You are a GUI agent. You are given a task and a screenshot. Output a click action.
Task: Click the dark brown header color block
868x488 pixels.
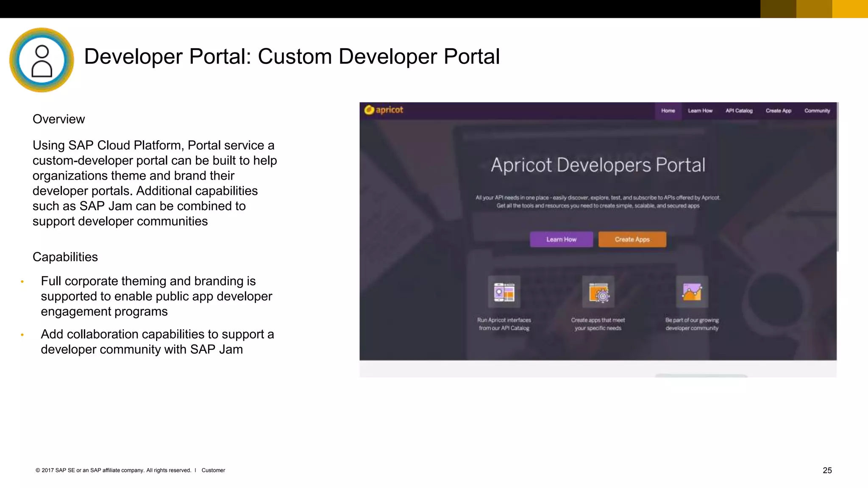[778, 9]
